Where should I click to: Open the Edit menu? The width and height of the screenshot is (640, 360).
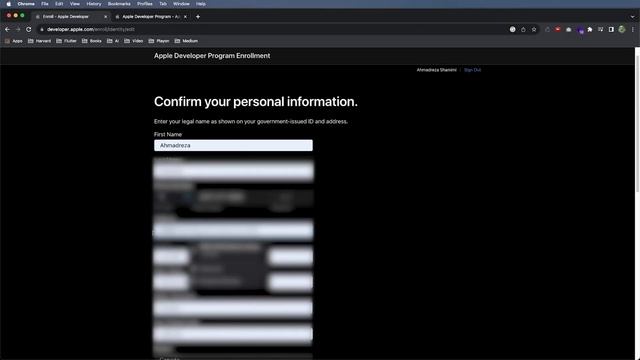coord(59,4)
